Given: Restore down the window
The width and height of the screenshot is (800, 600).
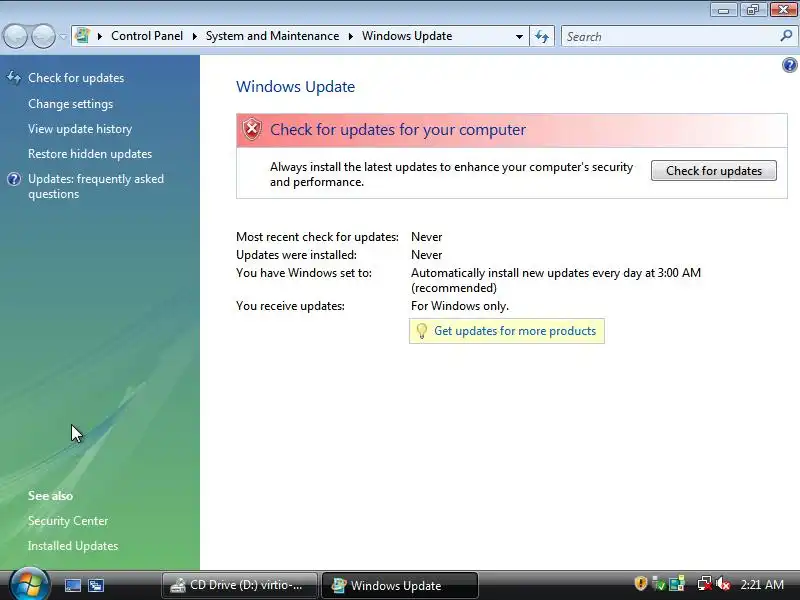Looking at the screenshot, I should [x=753, y=9].
